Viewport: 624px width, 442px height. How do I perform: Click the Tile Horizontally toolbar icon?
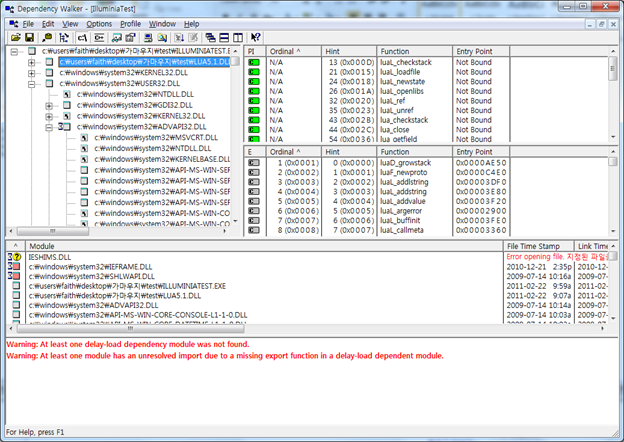point(224,38)
